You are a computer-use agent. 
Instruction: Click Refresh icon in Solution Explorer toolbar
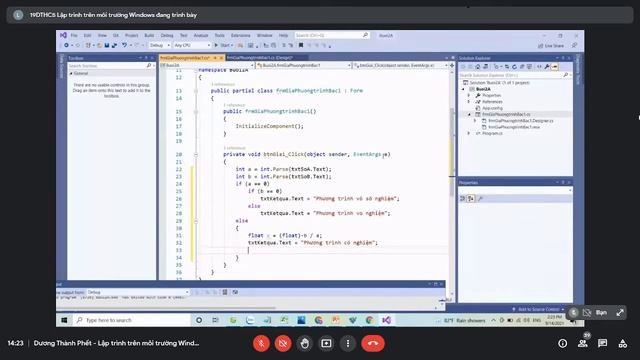point(514,67)
